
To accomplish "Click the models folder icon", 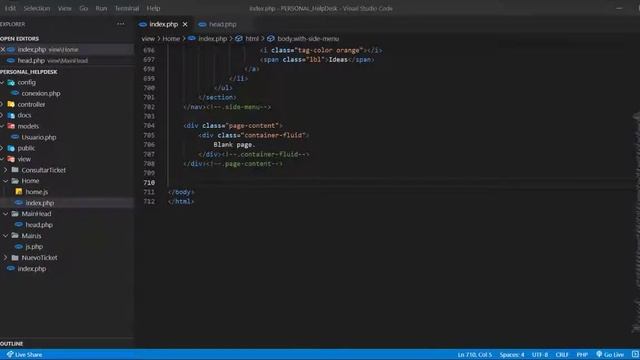I will (x=11, y=127).
